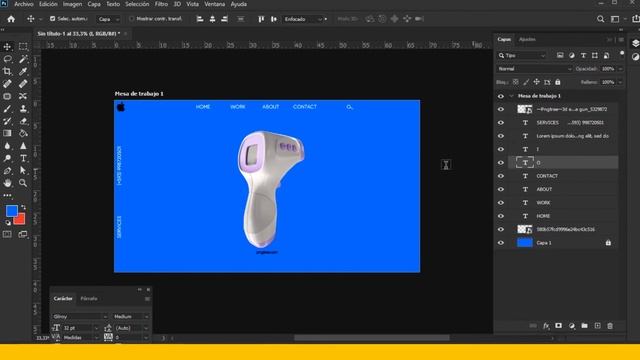Viewport: 640px width, 360px height.
Task: Click the horizontal scrollbar below canvas
Action: (372, 338)
